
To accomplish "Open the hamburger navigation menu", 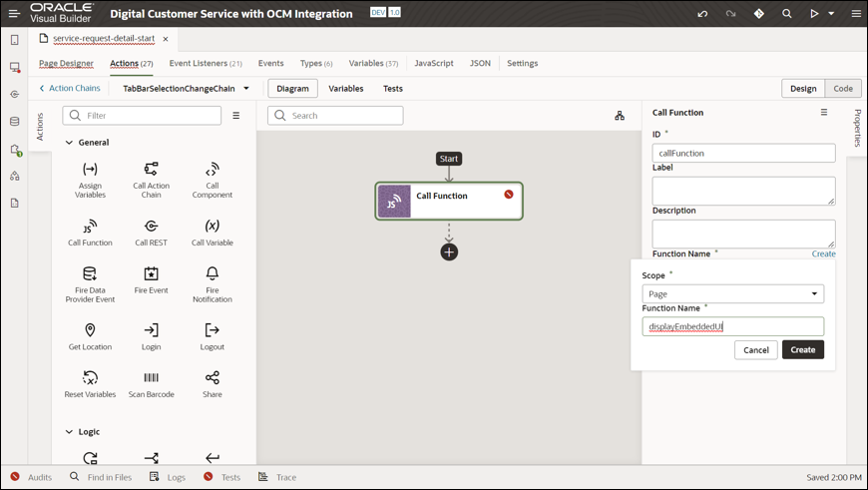I will click(x=14, y=13).
